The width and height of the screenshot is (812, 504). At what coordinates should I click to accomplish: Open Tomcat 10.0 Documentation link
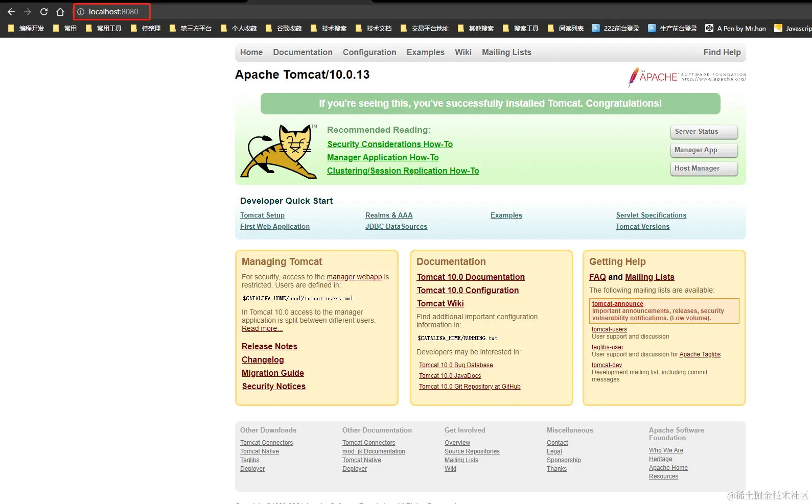[471, 277]
